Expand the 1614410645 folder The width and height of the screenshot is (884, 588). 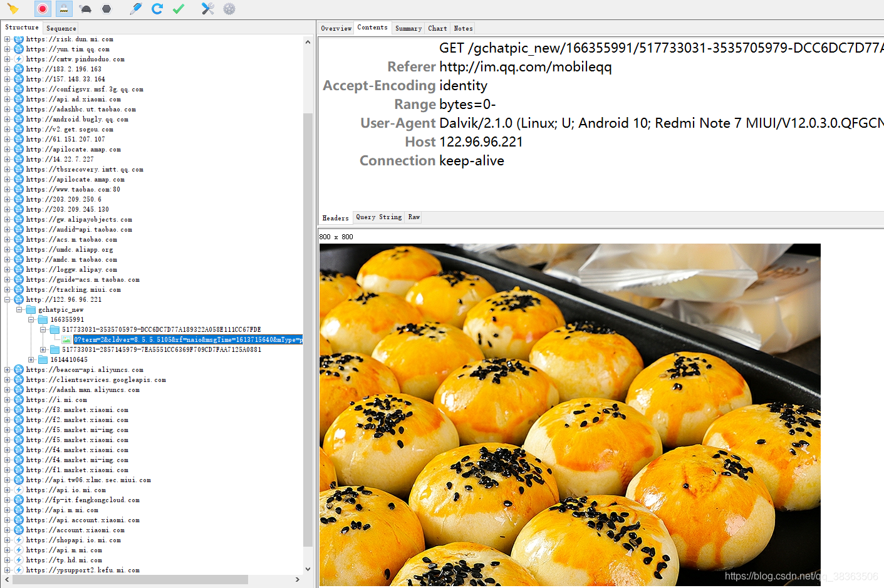click(31, 360)
